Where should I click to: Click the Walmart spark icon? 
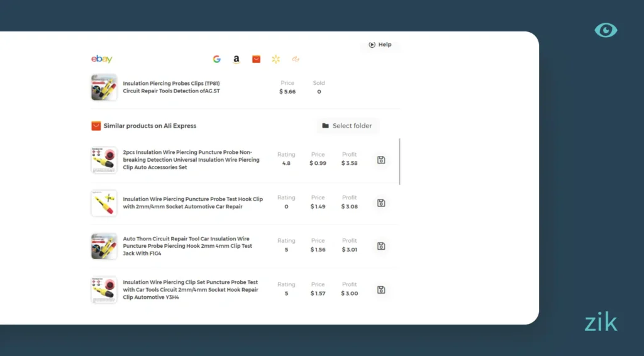click(275, 59)
